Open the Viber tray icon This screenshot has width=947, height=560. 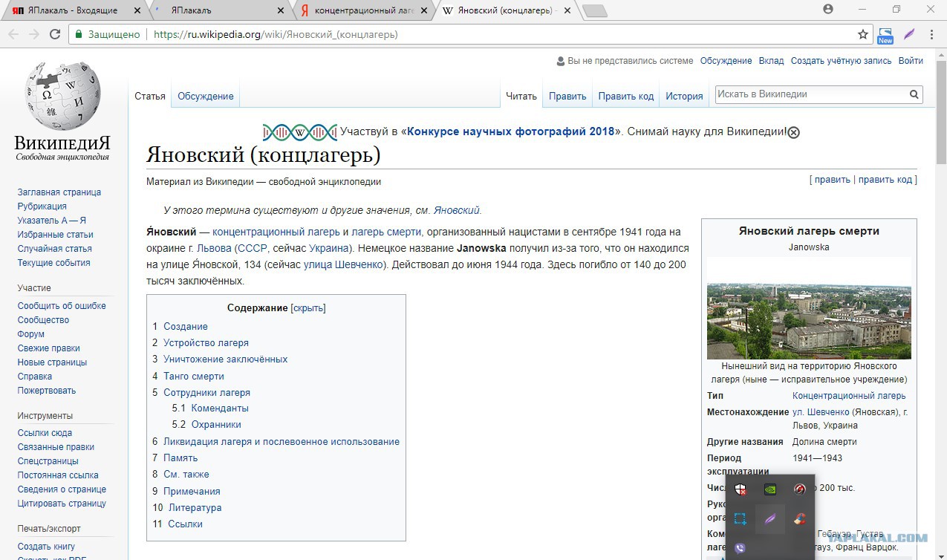pos(741,549)
